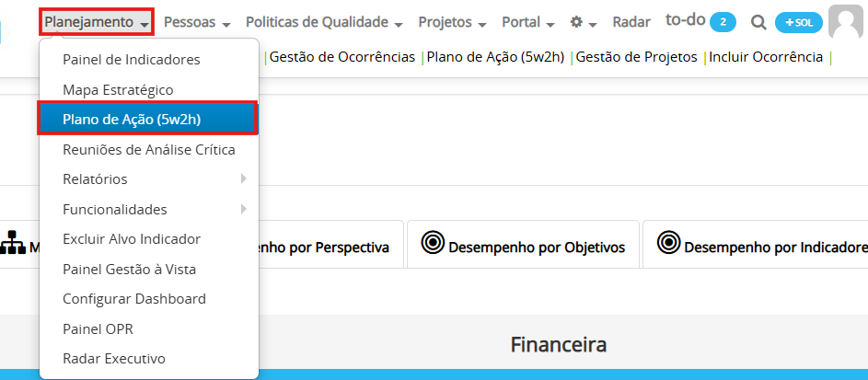Click the search magnifier icon
This screenshot has width=868, height=380.
click(x=758, y=22)
